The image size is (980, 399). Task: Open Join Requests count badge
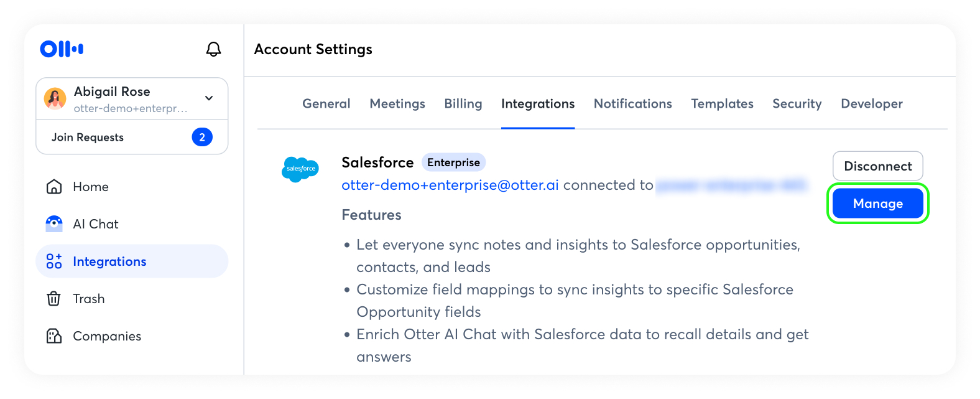click(202, 137)
